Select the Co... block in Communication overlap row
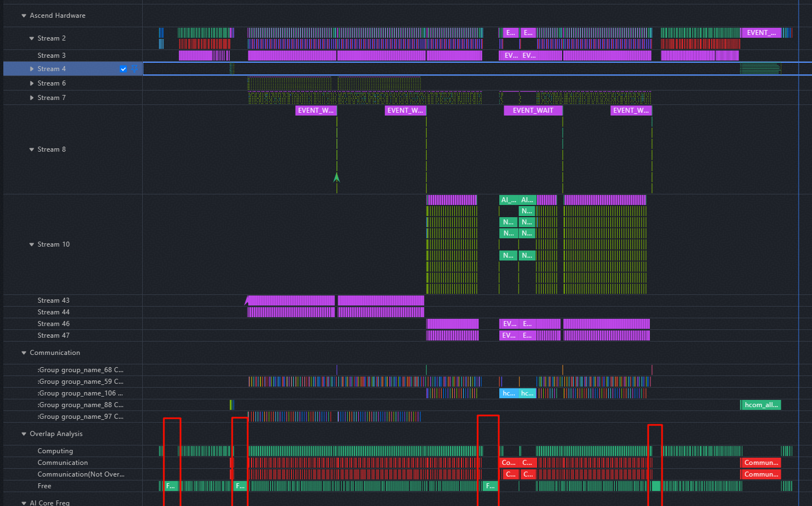 tap(509, 463)
